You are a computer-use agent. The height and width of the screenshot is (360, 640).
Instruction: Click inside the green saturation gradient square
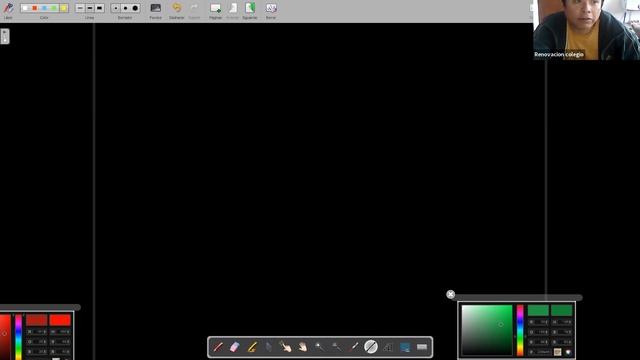(487, 330)
